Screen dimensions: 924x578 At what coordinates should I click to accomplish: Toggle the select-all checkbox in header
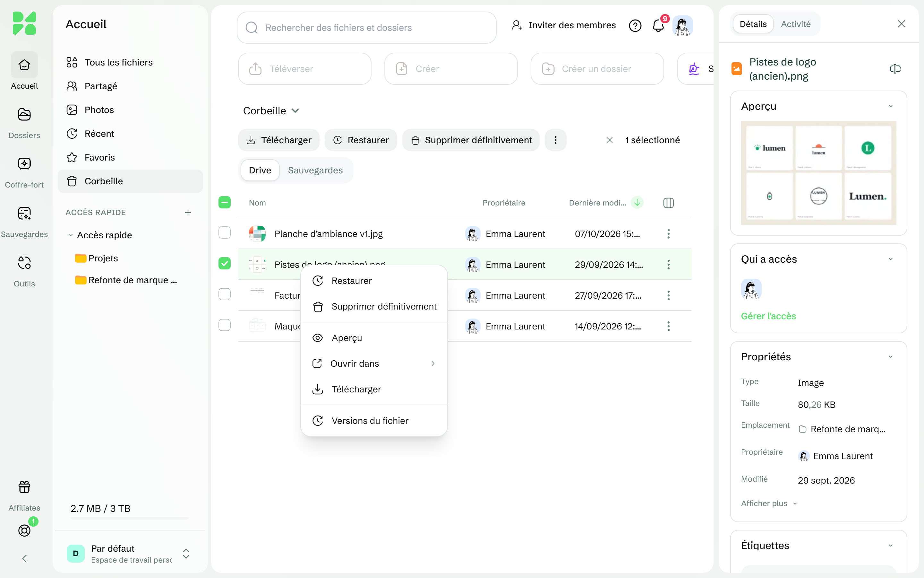(x=225, y=203)
